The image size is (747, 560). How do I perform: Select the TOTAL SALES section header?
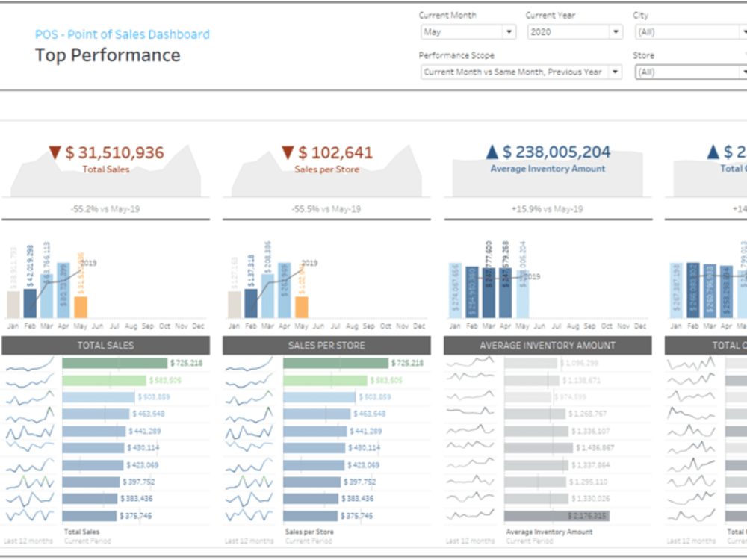coord(105,345)
